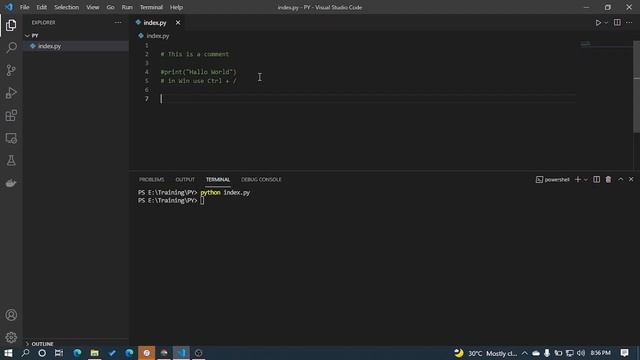
Task: Click line 5 Ctrl + / comment
Action: [198, 81]
